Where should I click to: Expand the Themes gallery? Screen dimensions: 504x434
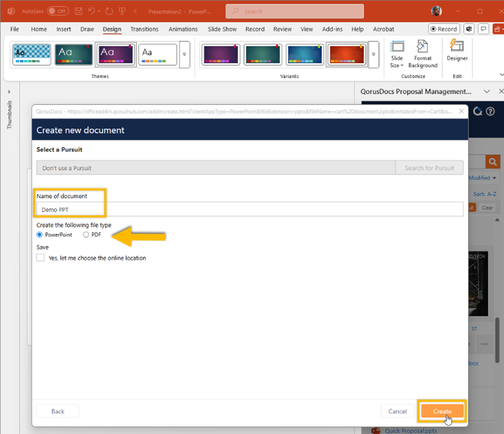[184, 54]
